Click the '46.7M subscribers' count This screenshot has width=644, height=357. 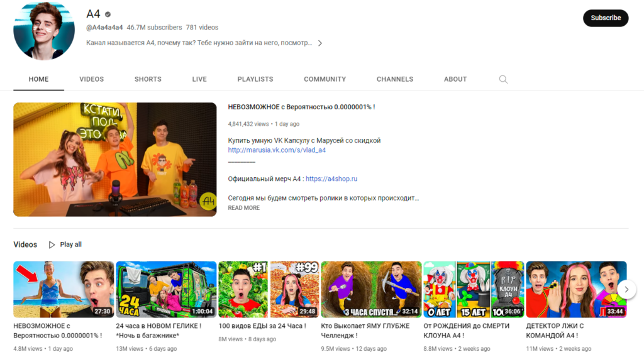(x=154, y=28)
